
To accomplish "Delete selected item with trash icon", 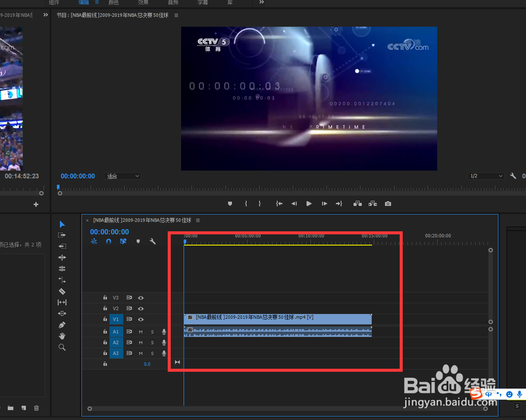I will click(x=37, y=408).
